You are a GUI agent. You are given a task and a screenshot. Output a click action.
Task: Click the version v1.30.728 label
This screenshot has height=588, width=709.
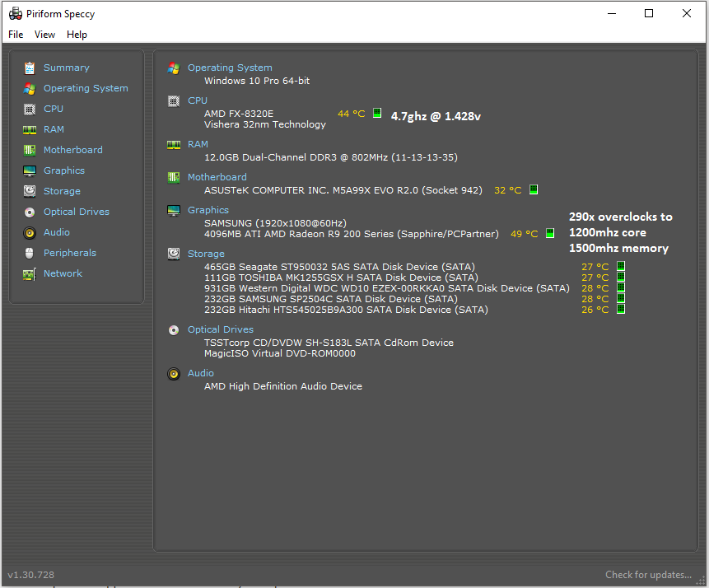[30, 575]
